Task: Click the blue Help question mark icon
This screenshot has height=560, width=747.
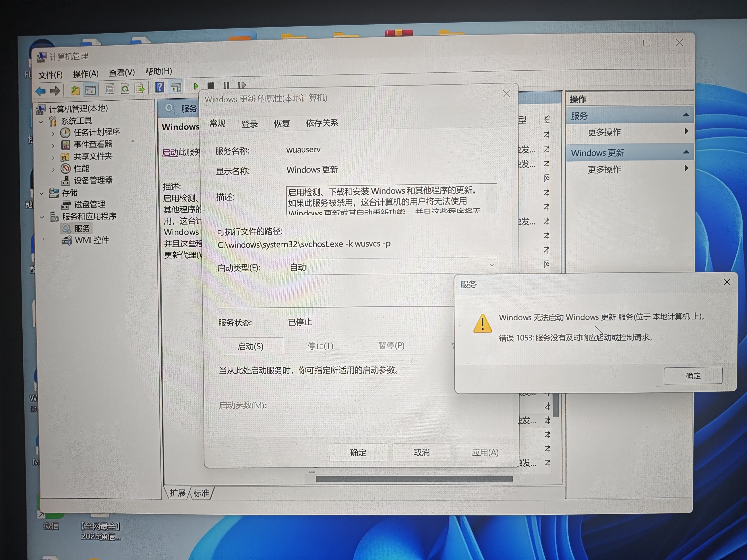Action: click(x=159, y=87)
